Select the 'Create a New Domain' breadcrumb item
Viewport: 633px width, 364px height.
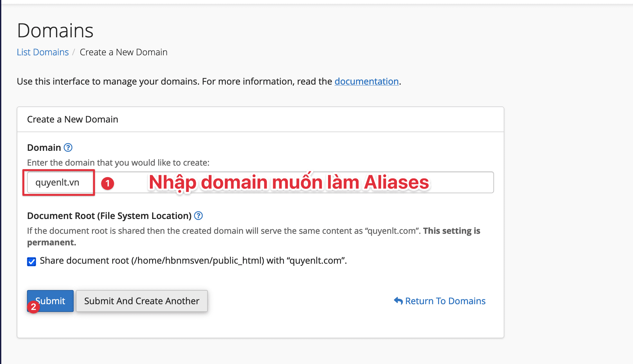(124, 52)
